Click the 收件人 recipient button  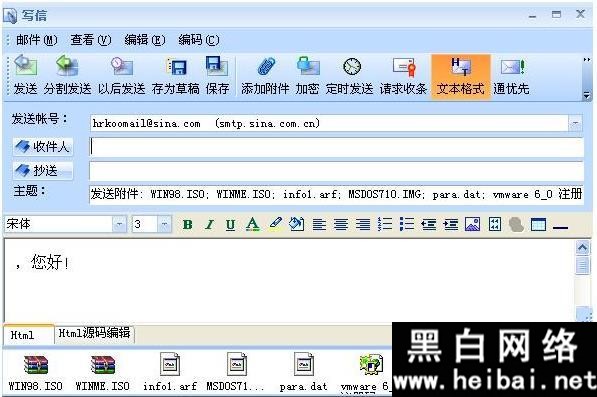(x=43, y=147)
